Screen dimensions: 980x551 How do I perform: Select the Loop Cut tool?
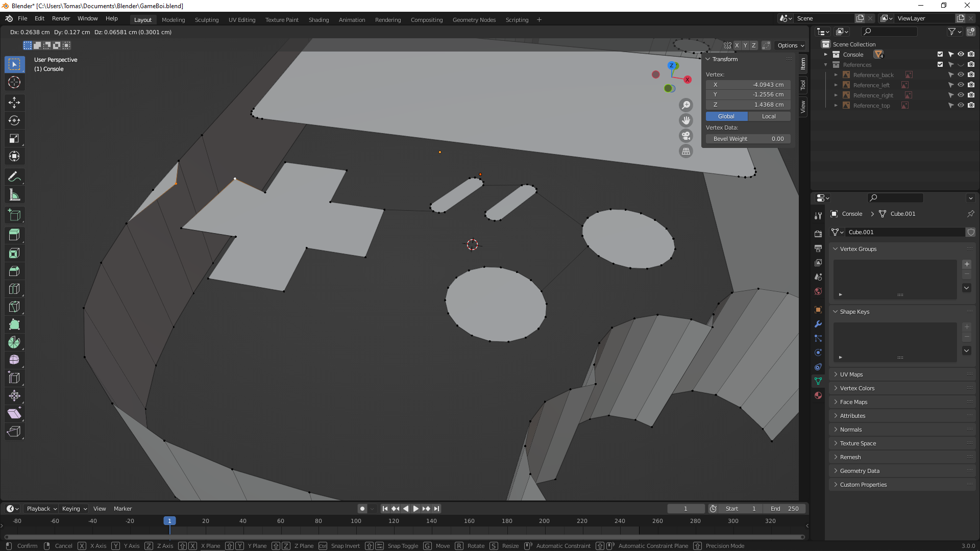[x=14, y=289]
